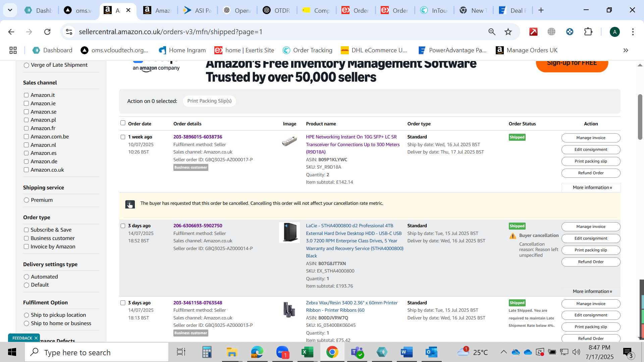The height and width of the screenshot is (362, 644).
Task: Select order 206-6306693-5902750 checkbox
Action: coord(123,226)
